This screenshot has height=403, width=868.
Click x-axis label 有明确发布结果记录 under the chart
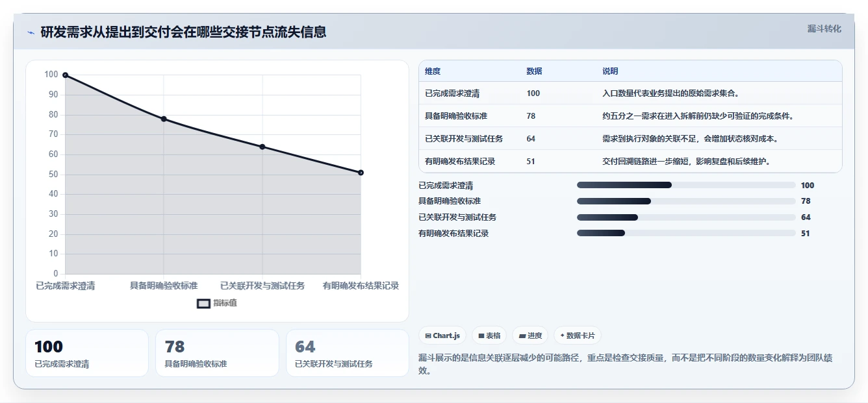361,286
